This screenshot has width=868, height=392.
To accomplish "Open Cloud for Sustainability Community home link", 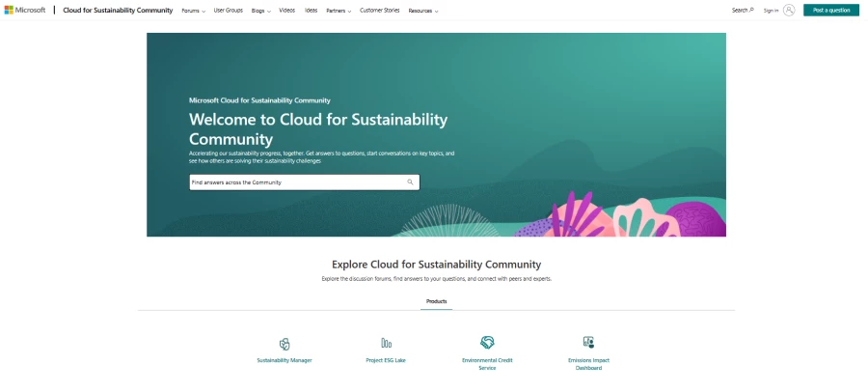I will (x=118, y=10).
